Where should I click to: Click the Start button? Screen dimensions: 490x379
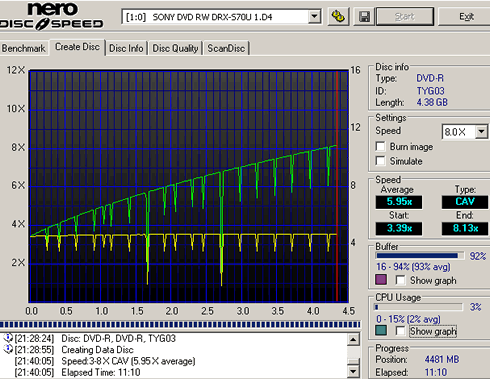(x=405, y=16)
